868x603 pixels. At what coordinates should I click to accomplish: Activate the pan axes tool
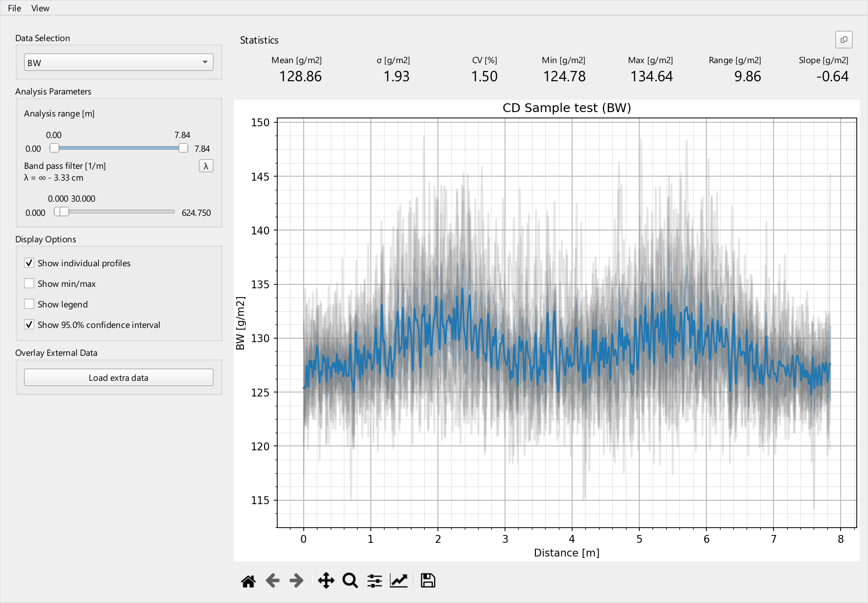coord(326,581)
